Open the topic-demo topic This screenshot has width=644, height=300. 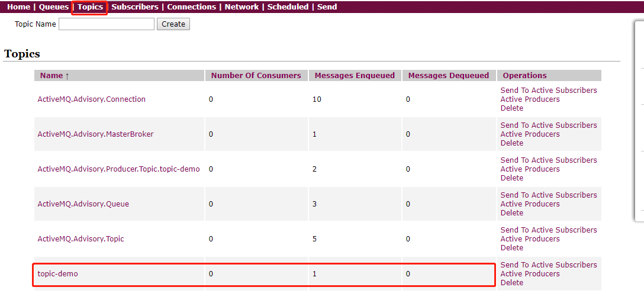tap(58, 274)
